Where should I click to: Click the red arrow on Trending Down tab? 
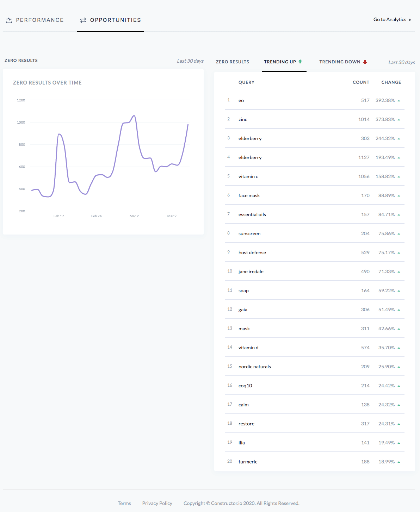tap(365, 62)
